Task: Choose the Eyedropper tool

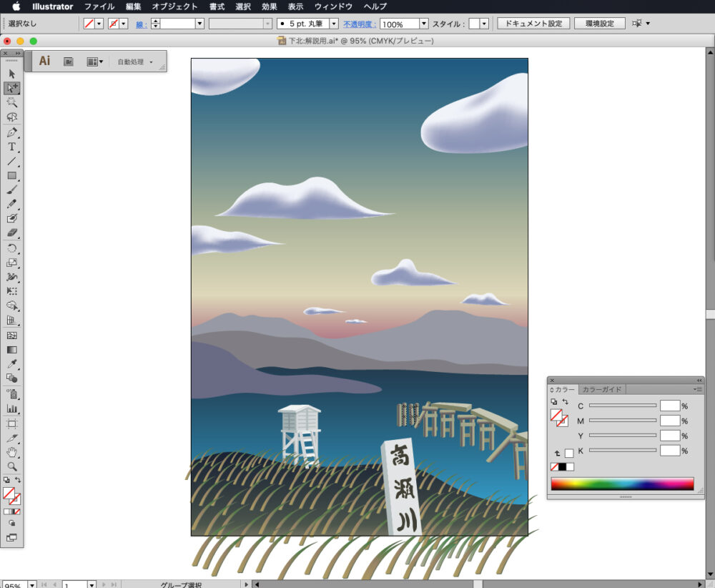Action: pyautogui.click(x=12, y=364)
